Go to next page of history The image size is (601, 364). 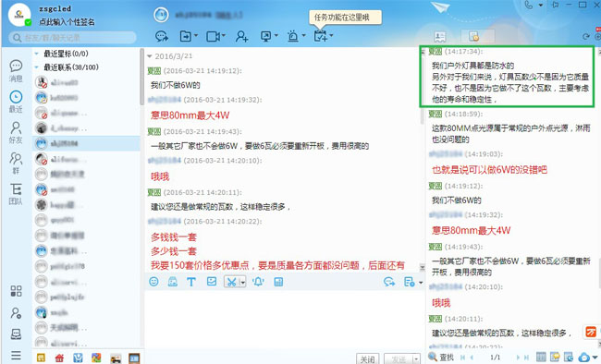[518, 358]
